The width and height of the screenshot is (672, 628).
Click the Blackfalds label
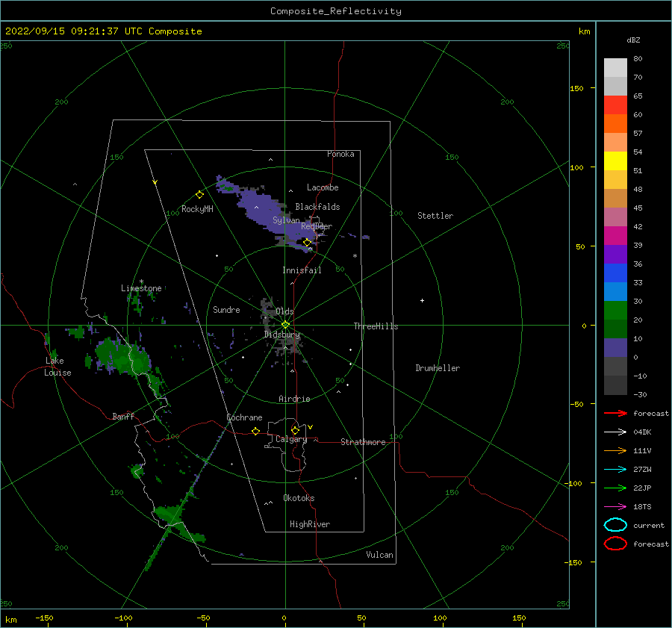point(317,207)
